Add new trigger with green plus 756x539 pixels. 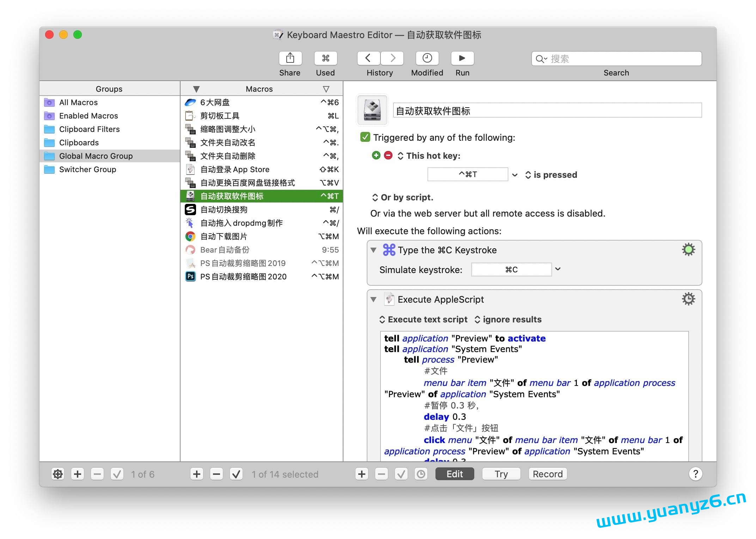pyautogui.click(x=376, y=156)
